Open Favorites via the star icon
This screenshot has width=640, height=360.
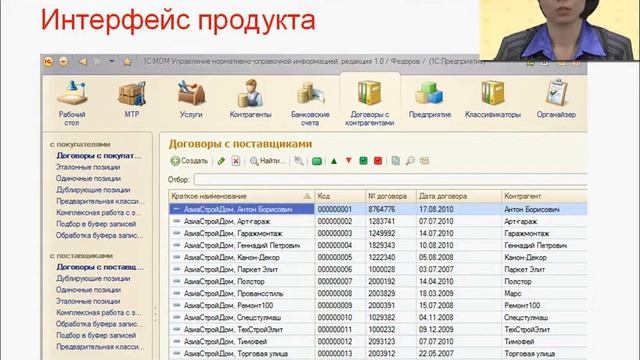pyautogui.click(x=127, y=62)
